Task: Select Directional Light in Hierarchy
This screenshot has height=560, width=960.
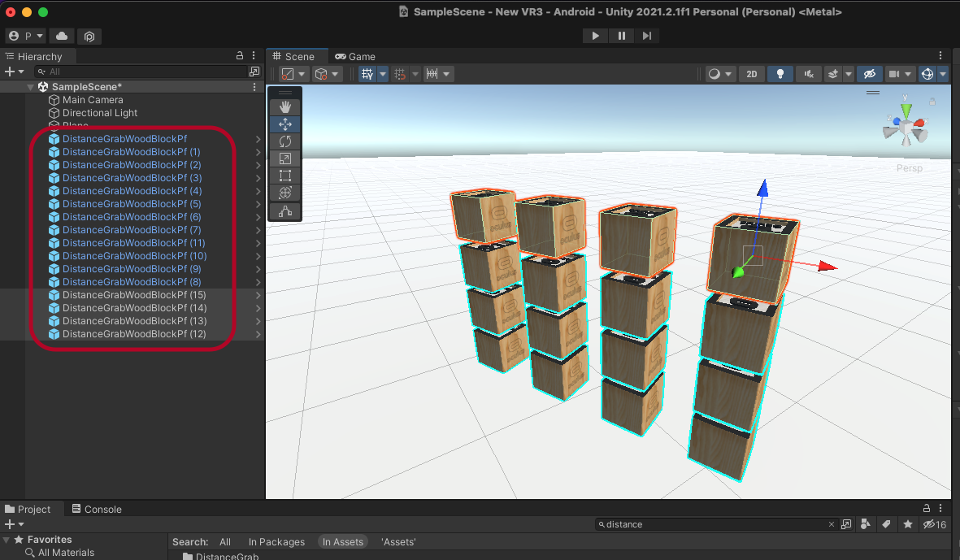Action: (x=100, y=113)
